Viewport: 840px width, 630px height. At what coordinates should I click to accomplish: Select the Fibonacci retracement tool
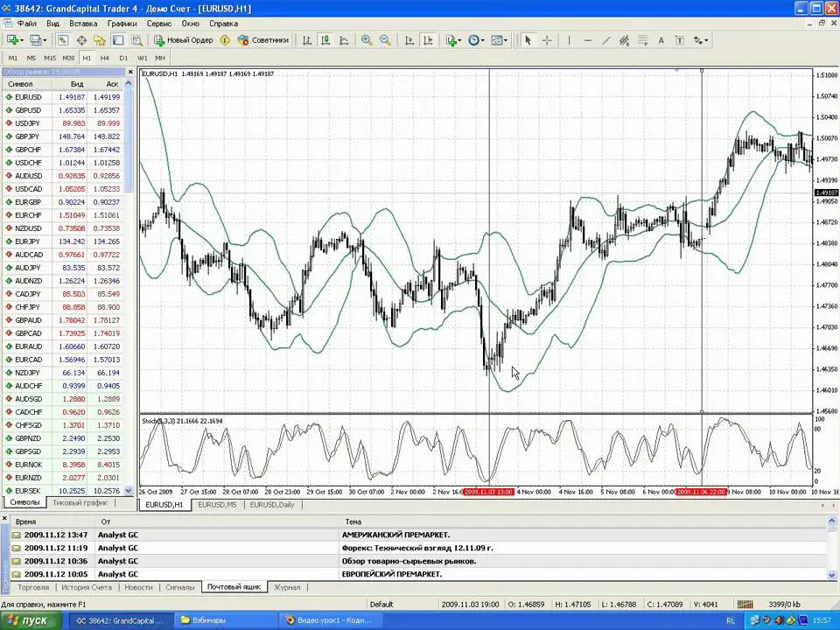click(x=643, y=40)
